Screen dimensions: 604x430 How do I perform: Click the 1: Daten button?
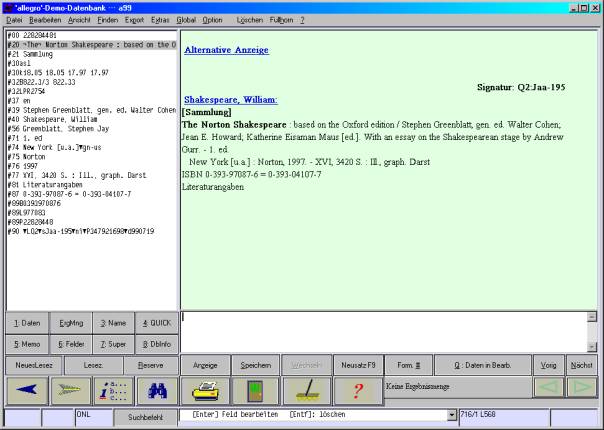[27, 323]
